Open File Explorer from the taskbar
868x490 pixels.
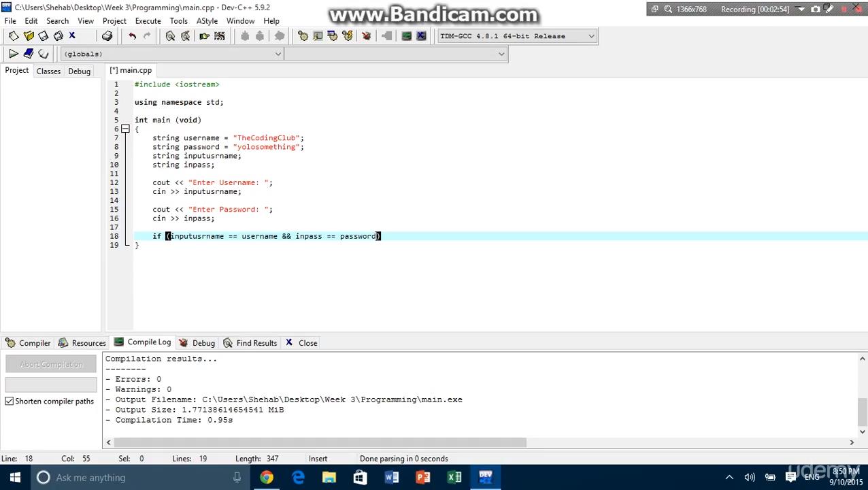coord(329,477)
